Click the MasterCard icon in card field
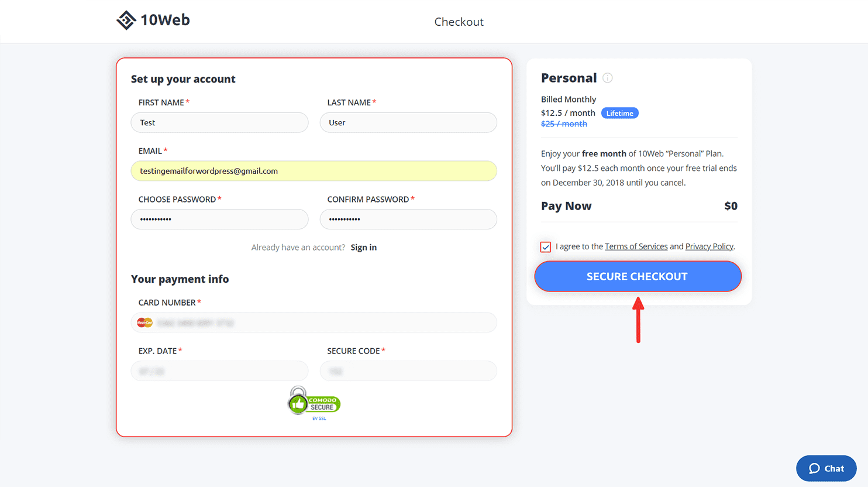The height and width of the screenshot is (487, 868). (144, 323)
